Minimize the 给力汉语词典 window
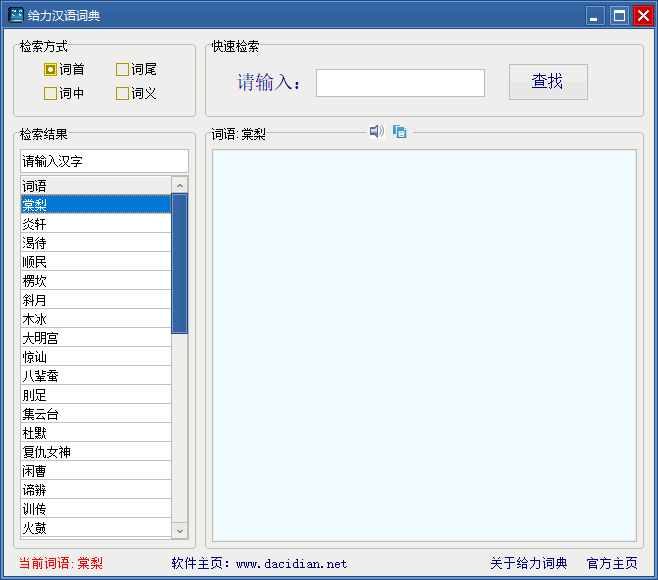This screenshot has width=658, height=580. point(595,16)
